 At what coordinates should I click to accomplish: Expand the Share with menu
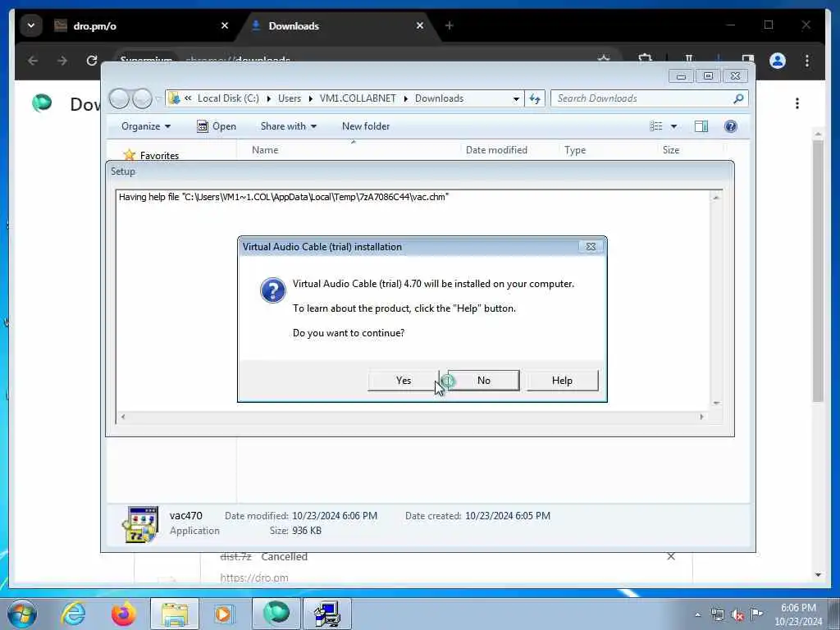click(x=288, y=126)
